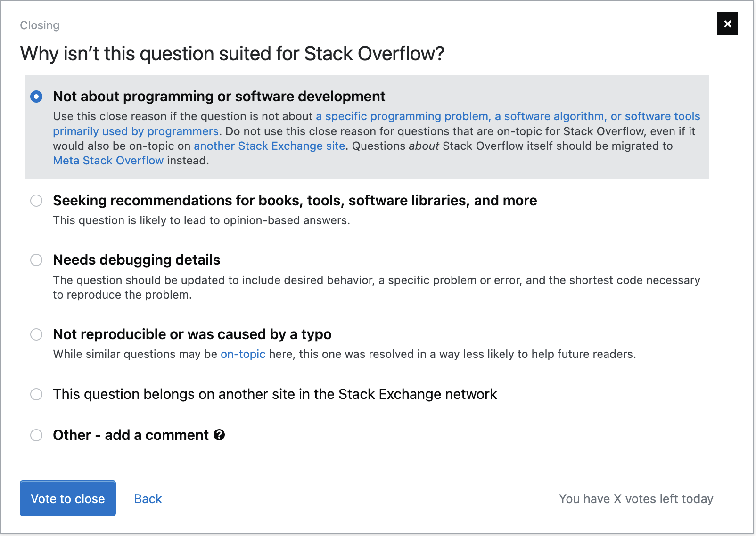Click 'This question belongs on another site' text

pyautogui.click(x=275, y=394)
